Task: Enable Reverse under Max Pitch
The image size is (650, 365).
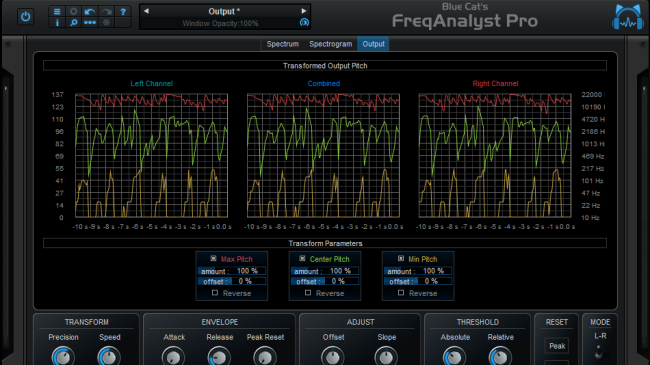Action: 215,293
